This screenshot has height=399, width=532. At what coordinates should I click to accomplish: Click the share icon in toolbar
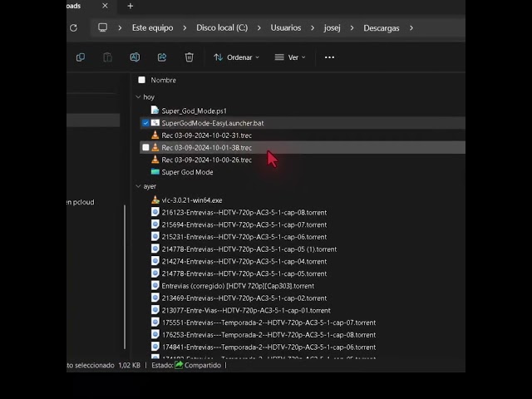coord(162,57)
